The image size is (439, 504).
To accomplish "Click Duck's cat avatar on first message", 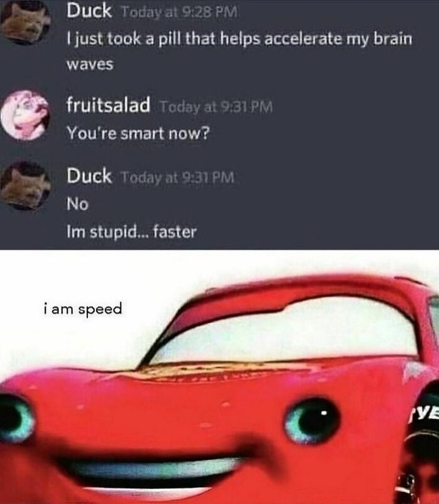I will click(25, 22).
